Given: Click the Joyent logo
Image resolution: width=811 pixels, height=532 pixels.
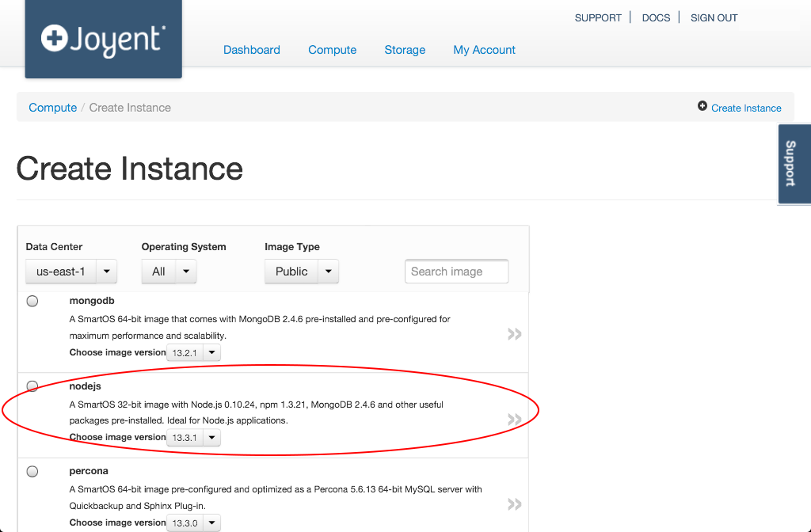Looking at the screenshot, I should pyautogui.click(x=103, y=39).
